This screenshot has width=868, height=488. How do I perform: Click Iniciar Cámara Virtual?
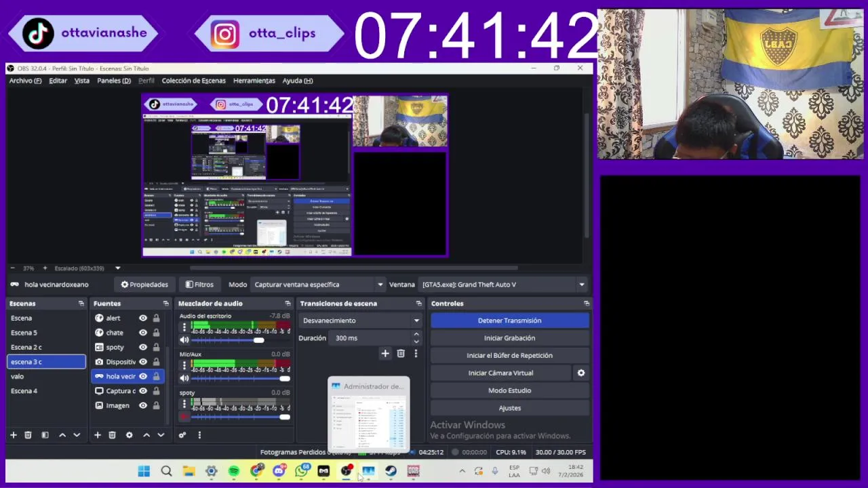pyautogui.click(x=500, y=373)
